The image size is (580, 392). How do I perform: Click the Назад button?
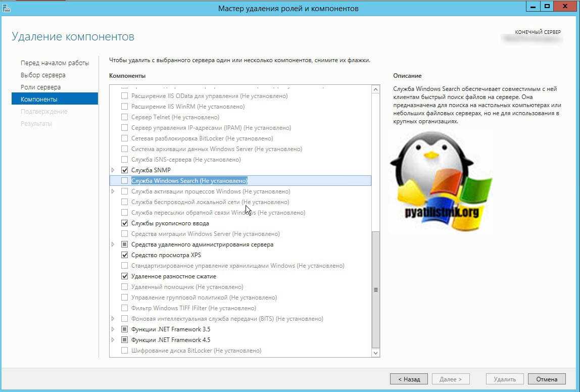pos(409,379)
